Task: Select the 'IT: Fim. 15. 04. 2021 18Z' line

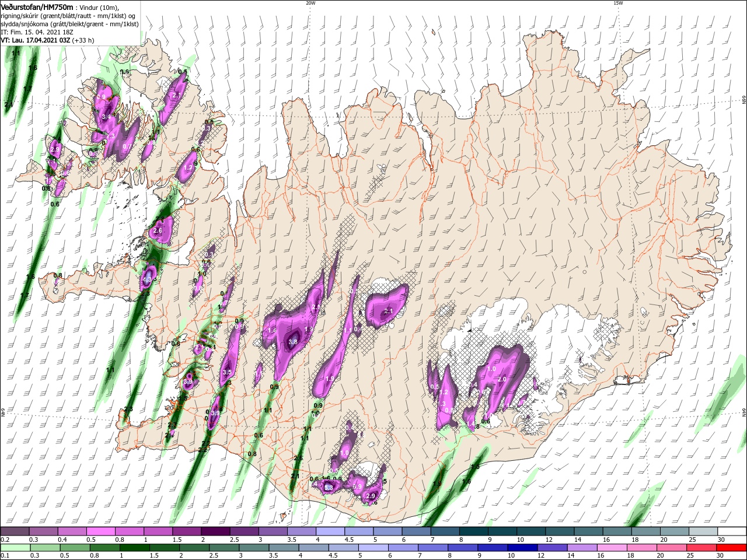Action: 37,32
